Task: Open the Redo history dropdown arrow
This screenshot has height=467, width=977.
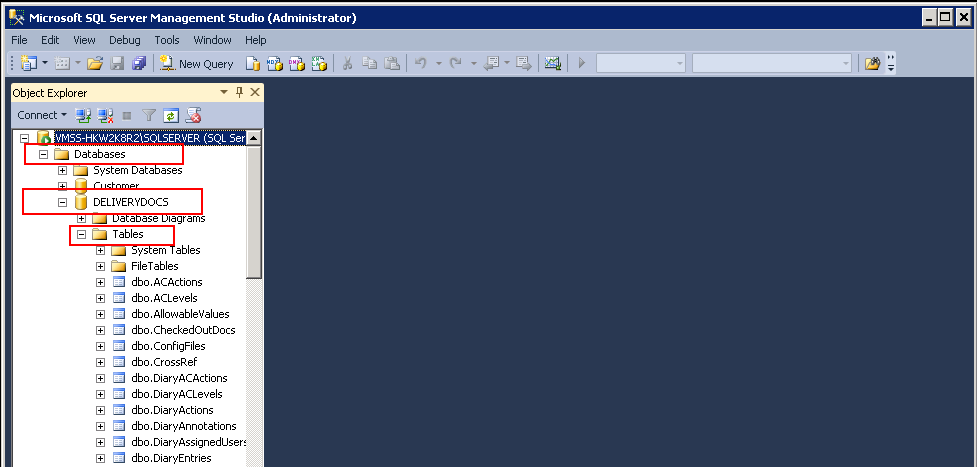Action: pos(474,63)
